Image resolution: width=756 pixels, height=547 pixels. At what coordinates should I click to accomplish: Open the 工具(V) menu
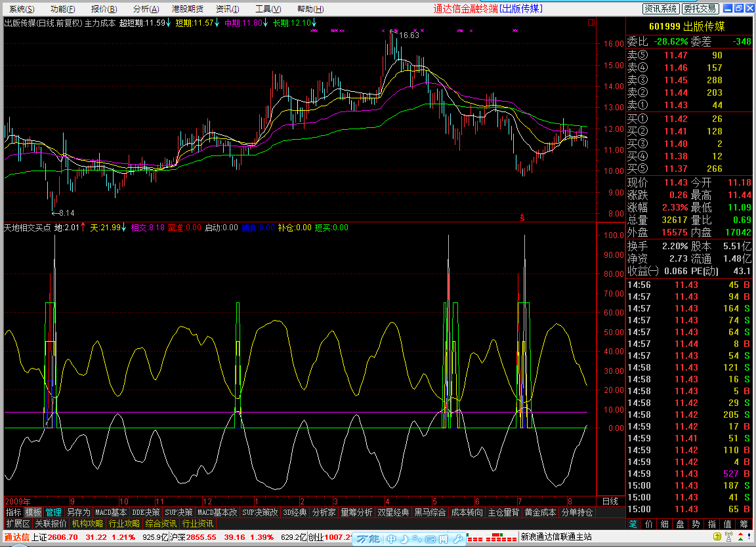(x=268, y=9)
